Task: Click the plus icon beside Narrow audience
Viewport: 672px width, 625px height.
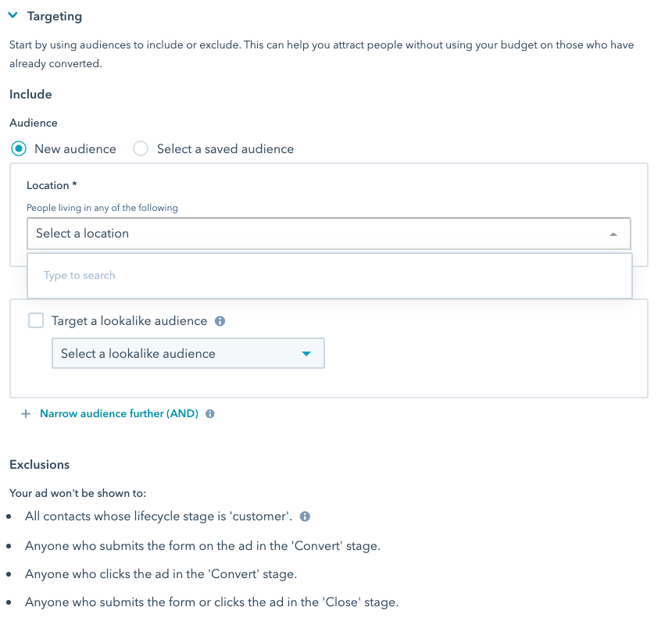Action: (26, 413)
